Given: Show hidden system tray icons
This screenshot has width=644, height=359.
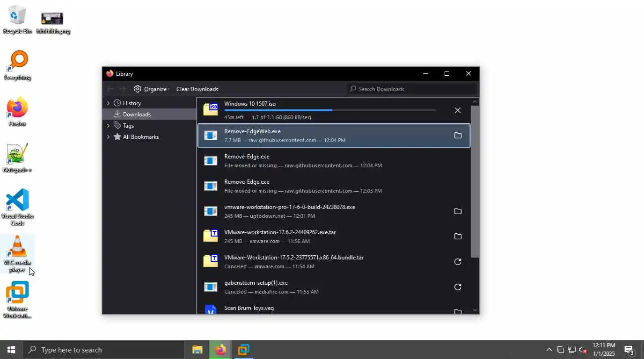Looking at the screenshot, I should coord(549,350).
